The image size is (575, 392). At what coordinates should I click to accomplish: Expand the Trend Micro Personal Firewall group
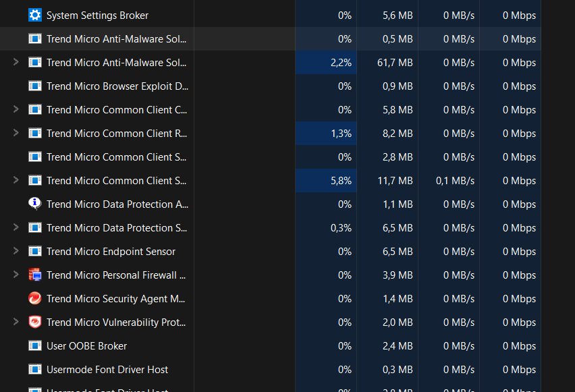coord(16,275)
